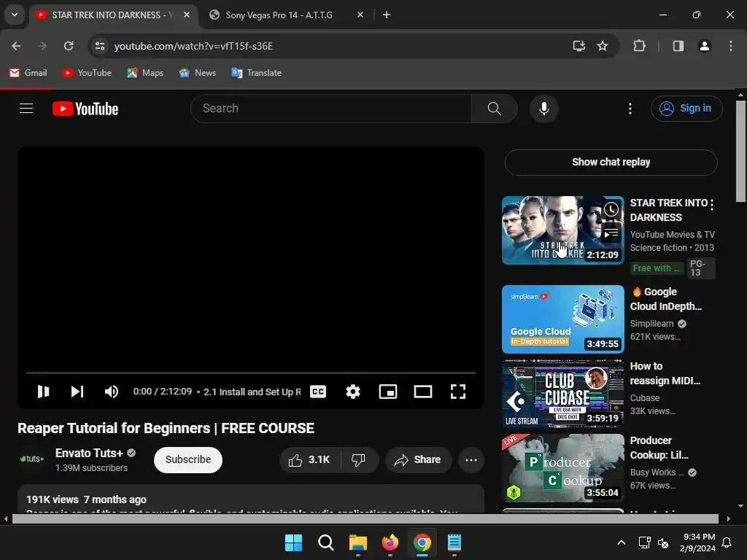The height and width of the screenshot is (560, 747).
Task: Open more actions menu beside Share
Action: (471, 459)
